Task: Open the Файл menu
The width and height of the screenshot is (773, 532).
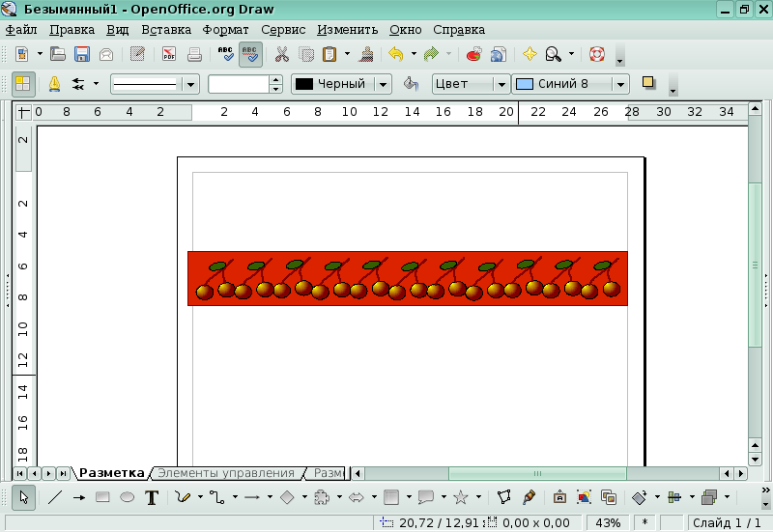Action: [x=21, y=30]
